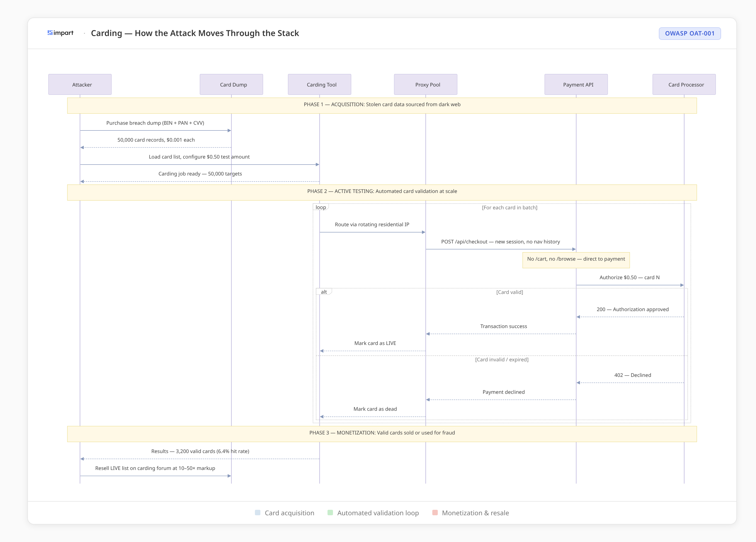
Task: Click the Carding Tool participant box
Action: tap(319, 84)
